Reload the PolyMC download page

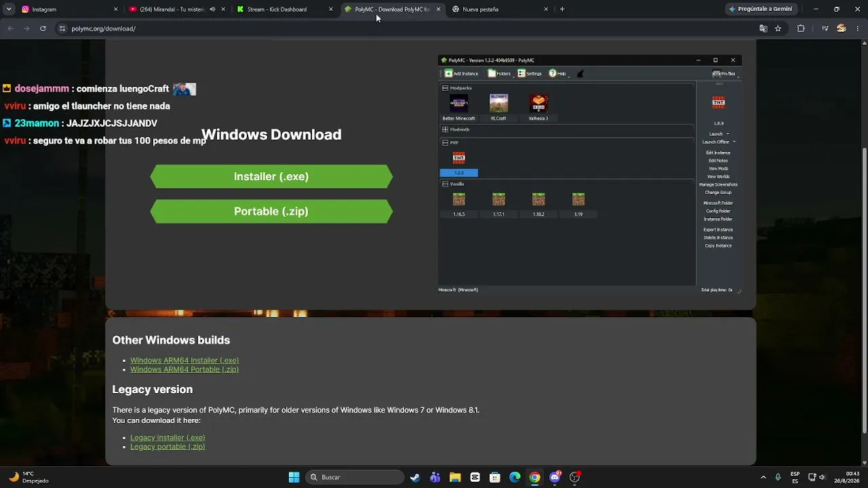point(43,28)
